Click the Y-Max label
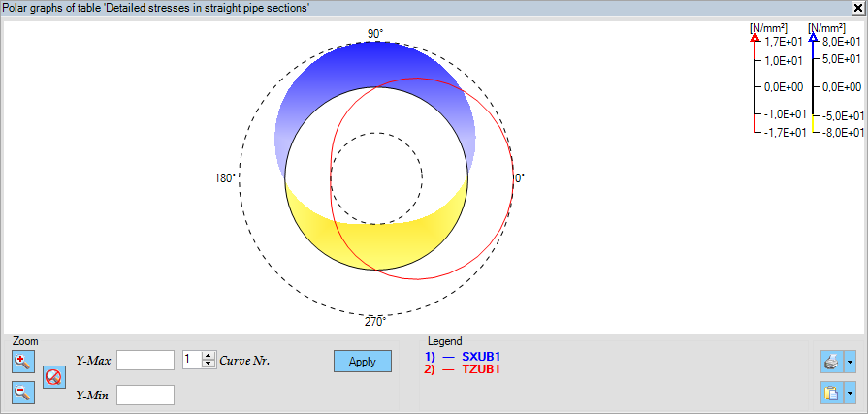 tap(93, 361)
